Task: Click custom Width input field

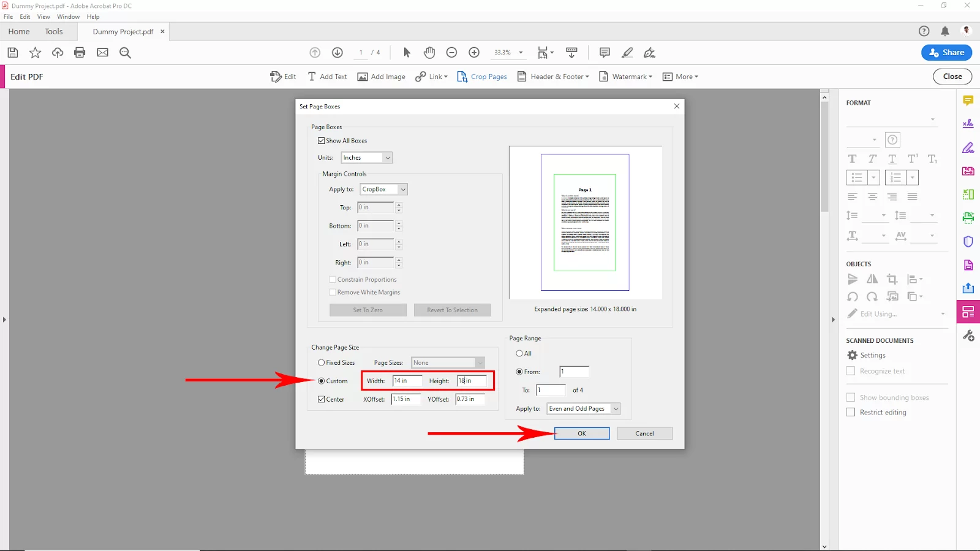Action: [x=407, y=381]
